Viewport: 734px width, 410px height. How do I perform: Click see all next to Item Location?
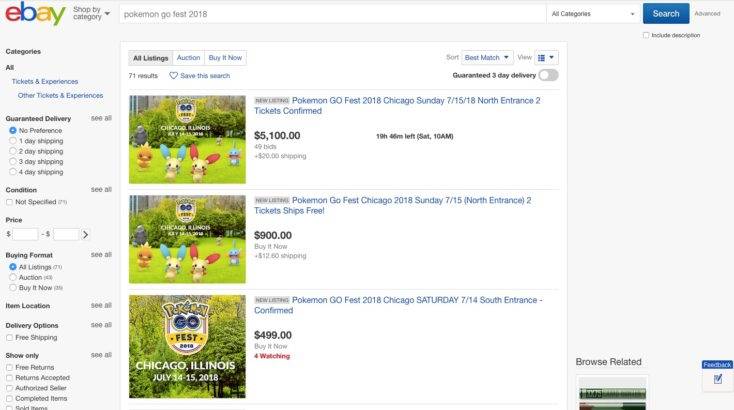(101, 305)
